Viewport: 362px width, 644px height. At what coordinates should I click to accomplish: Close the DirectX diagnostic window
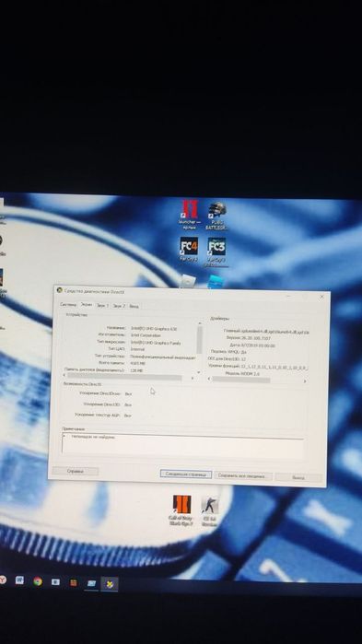[x=321, y=296]
